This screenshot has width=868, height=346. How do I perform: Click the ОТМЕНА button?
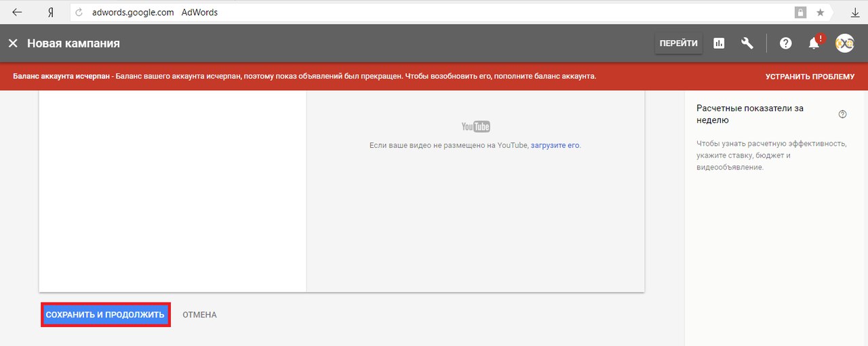tap(199, 315)
